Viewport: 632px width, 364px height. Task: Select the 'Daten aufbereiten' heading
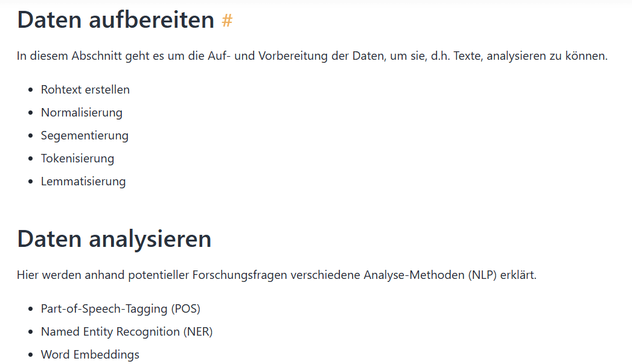[116, 19]
